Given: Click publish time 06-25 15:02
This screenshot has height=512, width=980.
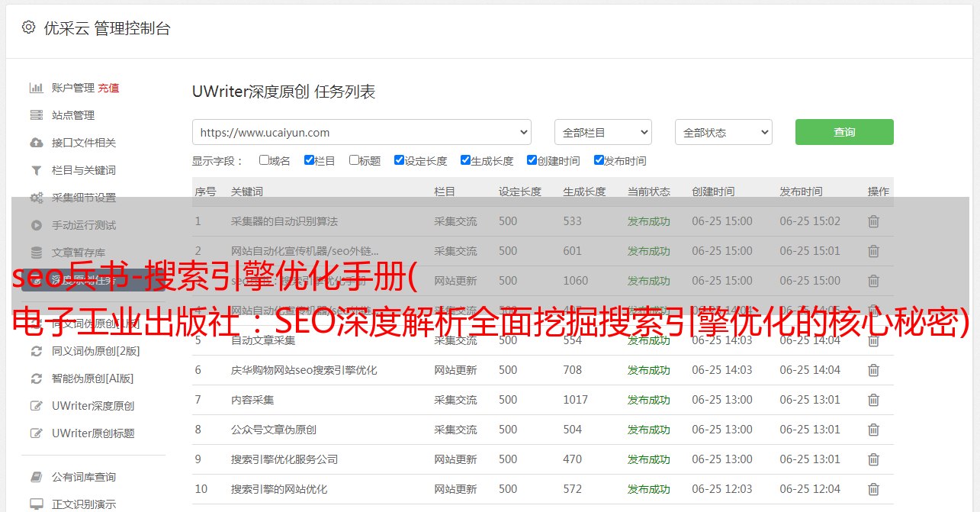Looking at the screenshot, I should (x=810, y=221).
